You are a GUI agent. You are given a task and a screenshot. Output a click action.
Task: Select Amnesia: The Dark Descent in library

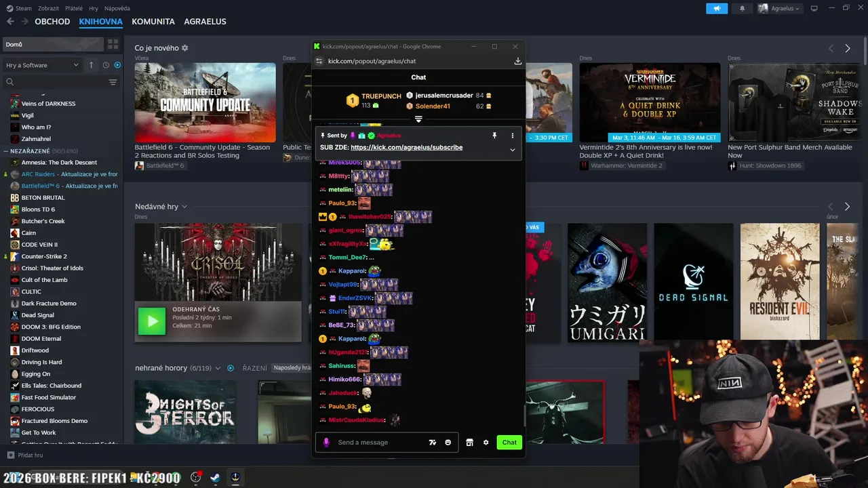(x=59, y=163)
